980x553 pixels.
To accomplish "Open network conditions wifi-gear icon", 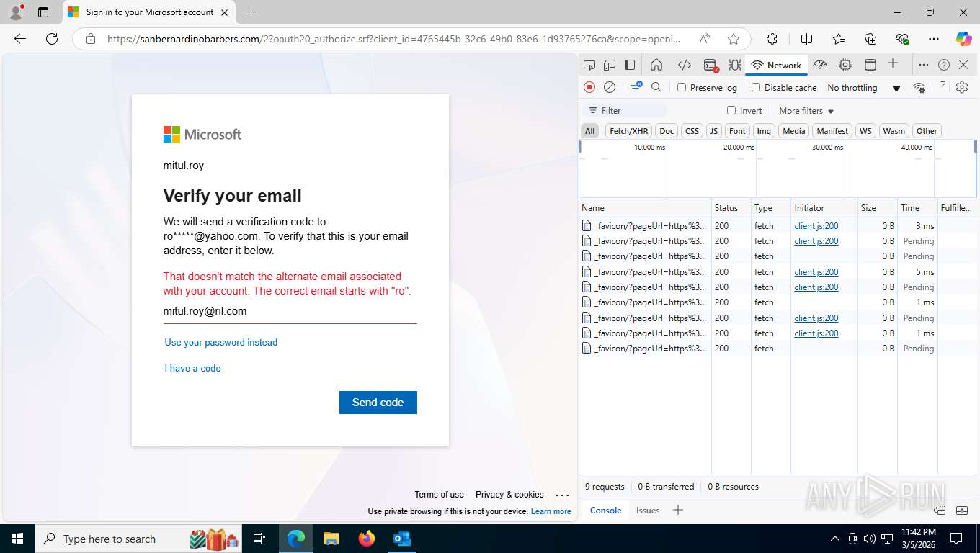I will (x=919, y=87).
